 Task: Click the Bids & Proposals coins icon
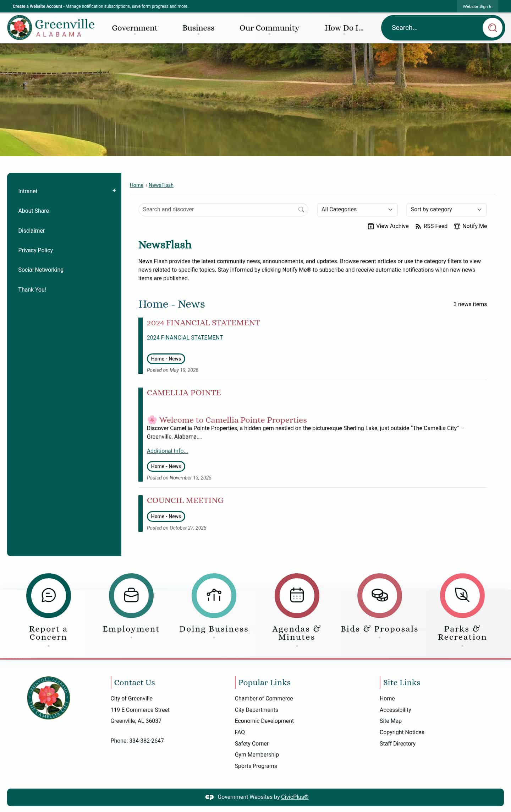(380, 595)
